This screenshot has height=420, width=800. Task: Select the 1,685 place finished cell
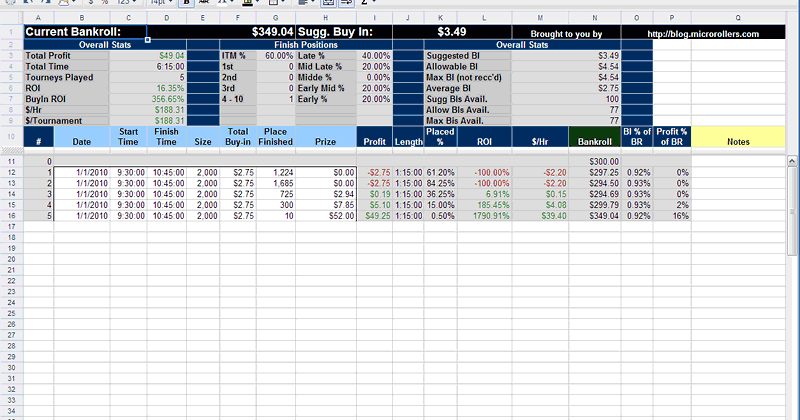point(276,183)
